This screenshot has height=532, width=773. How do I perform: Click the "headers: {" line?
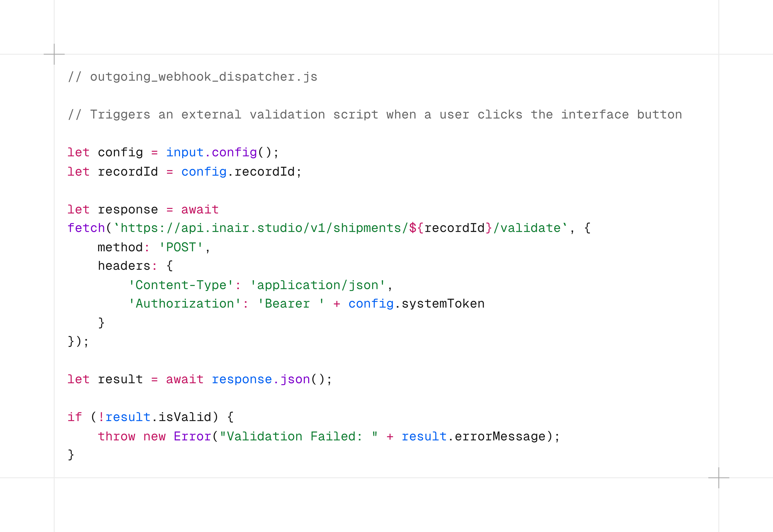click(x=135, y=266)
